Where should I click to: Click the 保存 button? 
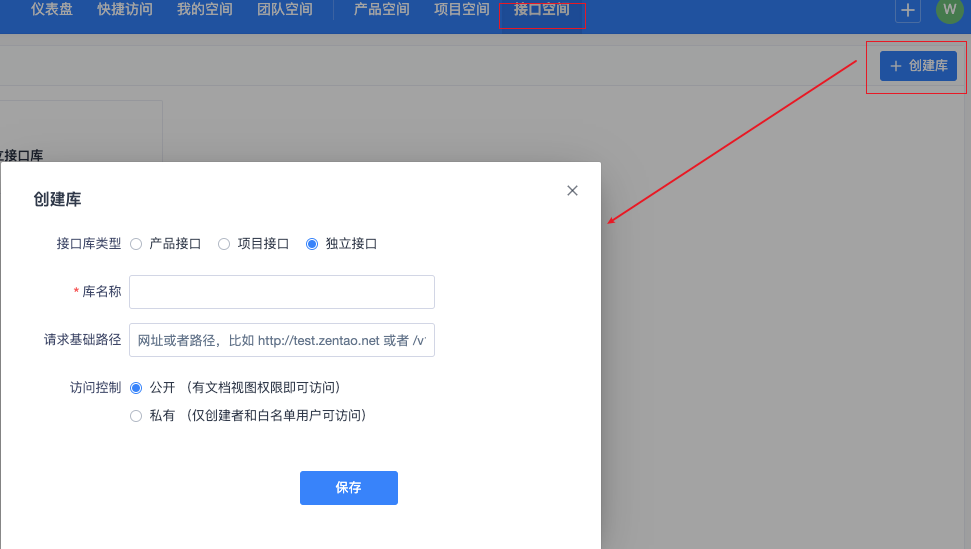pyautogui.click(x=349, y=488)
